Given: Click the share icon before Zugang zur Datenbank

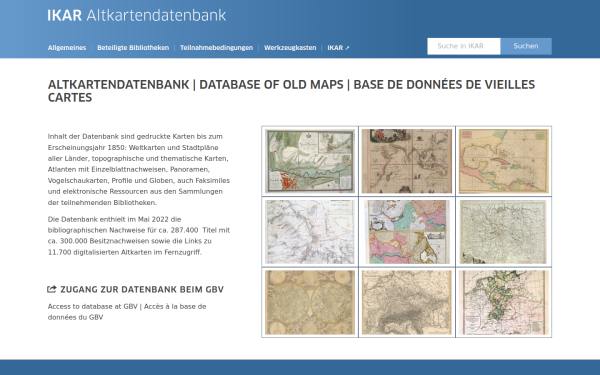Looking at the screenshot, I should pyautogui.click(x=52, y=289).
